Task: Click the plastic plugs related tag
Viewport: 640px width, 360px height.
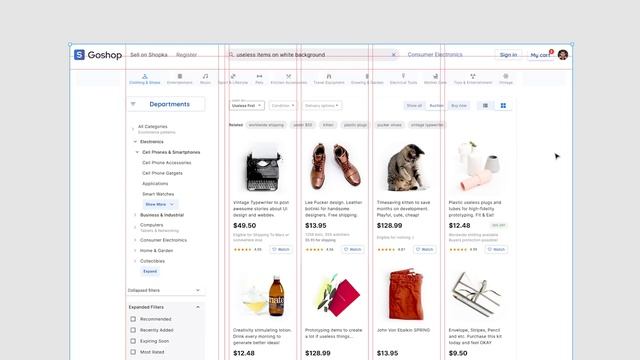Action: click(355, 125)
